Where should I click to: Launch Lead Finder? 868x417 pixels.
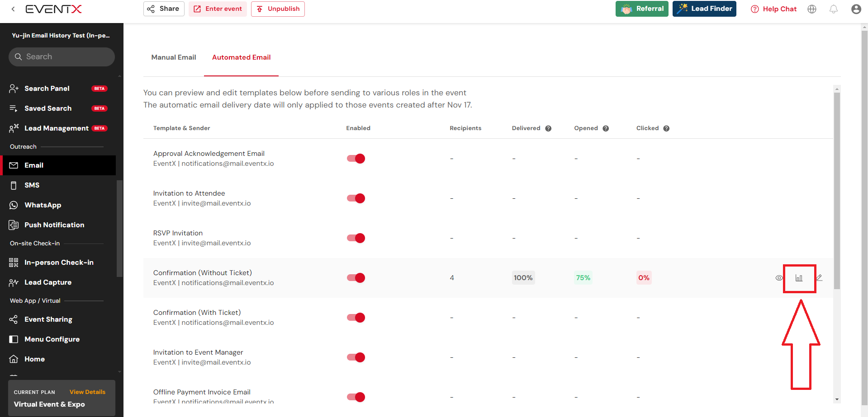(x=704, y=9)
